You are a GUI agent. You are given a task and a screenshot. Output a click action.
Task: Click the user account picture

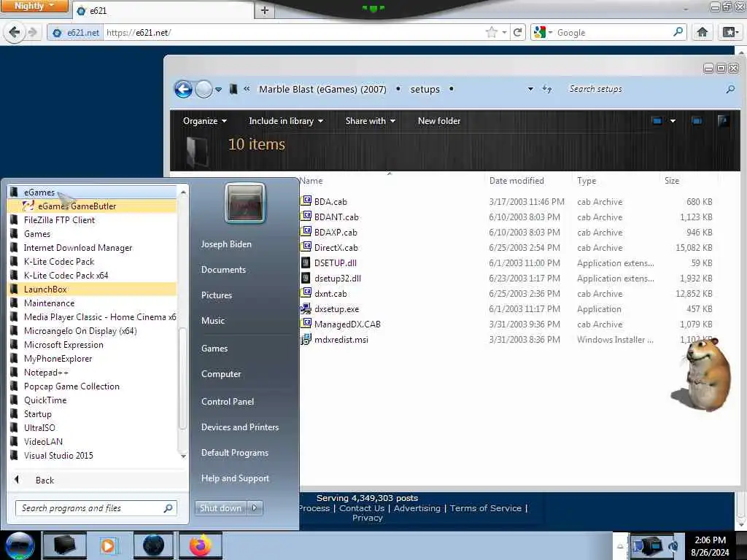coord(245,203)
